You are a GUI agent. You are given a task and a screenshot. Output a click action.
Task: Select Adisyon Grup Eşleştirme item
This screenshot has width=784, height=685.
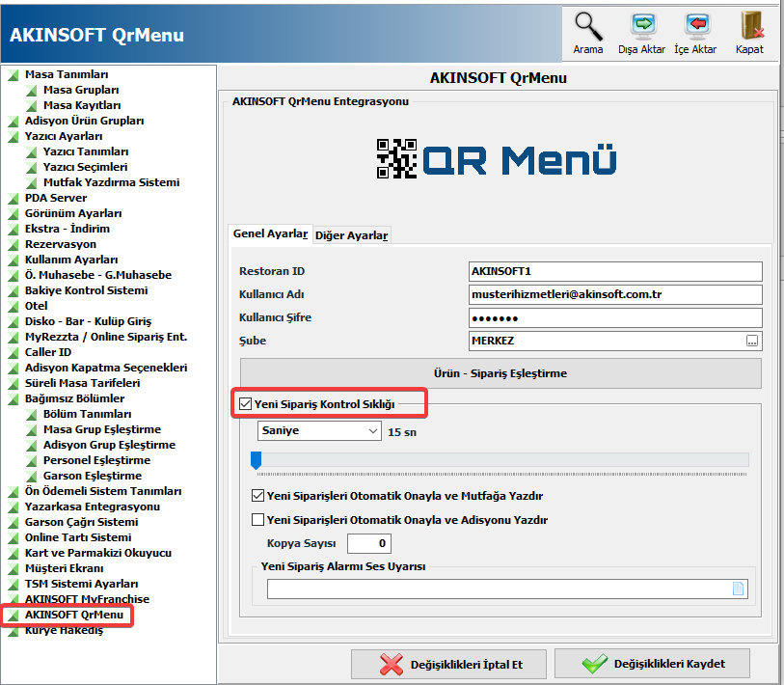click(110, 445)
